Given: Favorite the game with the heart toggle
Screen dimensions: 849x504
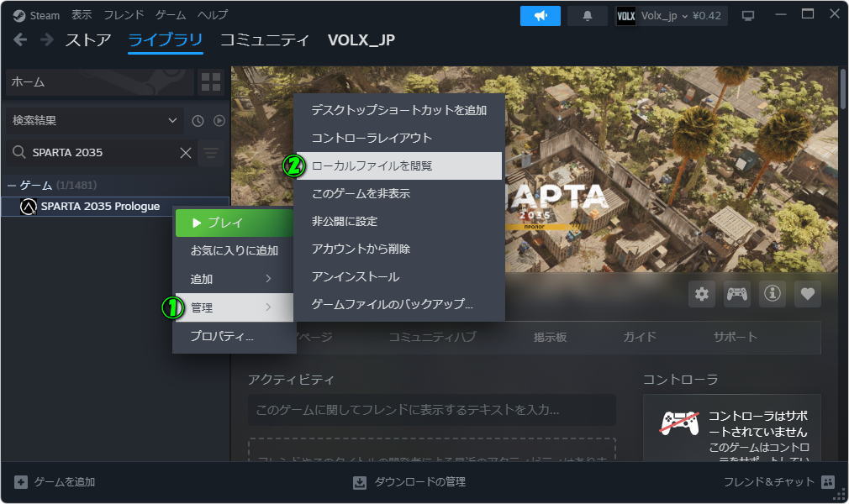Looking at the screenshot, I should tap(807, 294).
